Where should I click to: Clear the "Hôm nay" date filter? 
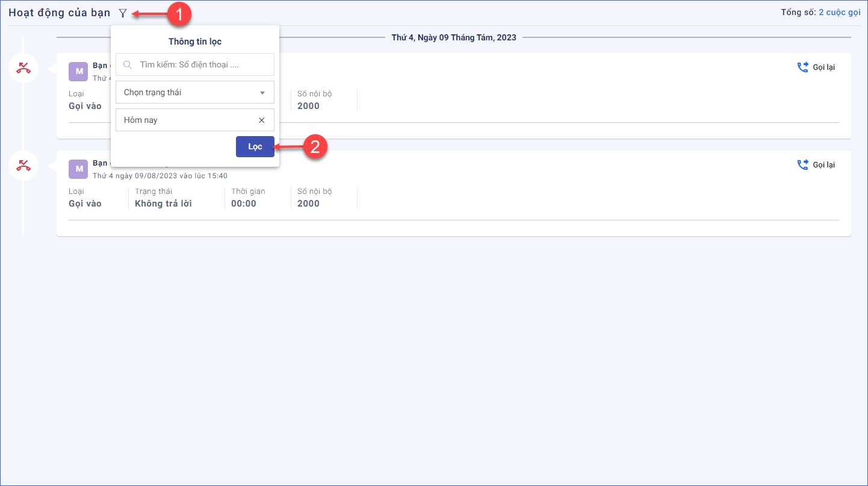261,120
